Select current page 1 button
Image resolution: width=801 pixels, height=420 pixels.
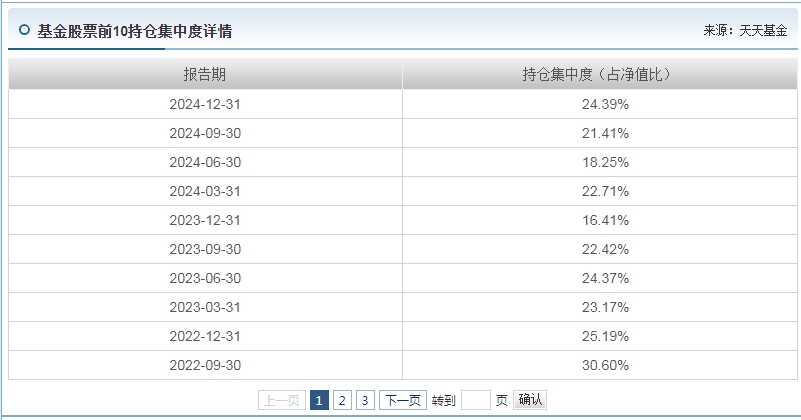point(319,400)
